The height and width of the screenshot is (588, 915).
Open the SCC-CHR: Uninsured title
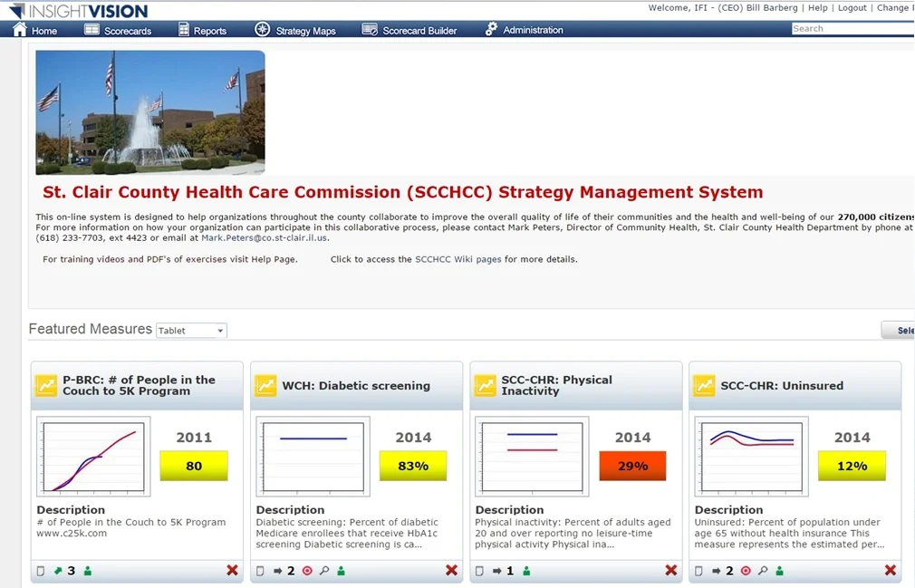[782, 386]
